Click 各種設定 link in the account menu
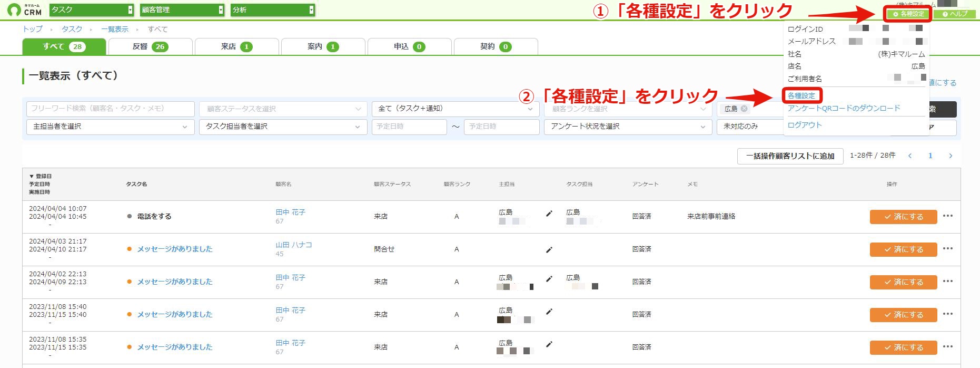 point(801,95)
